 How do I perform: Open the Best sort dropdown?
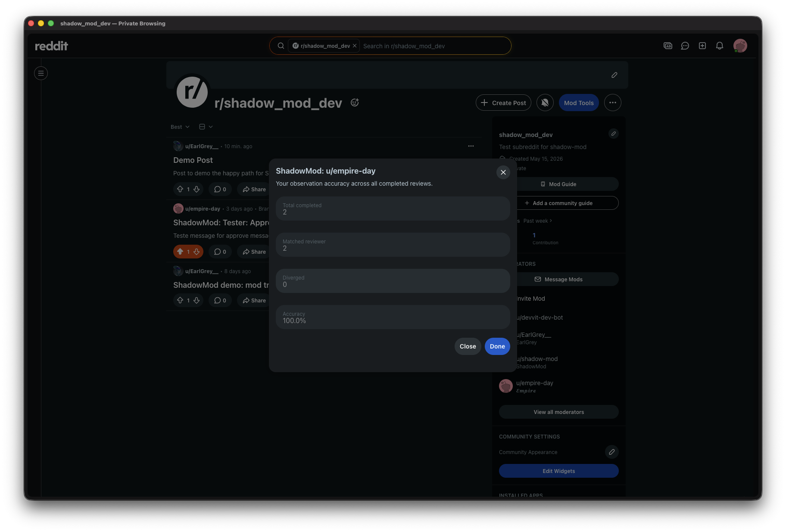tap(180, 127)
